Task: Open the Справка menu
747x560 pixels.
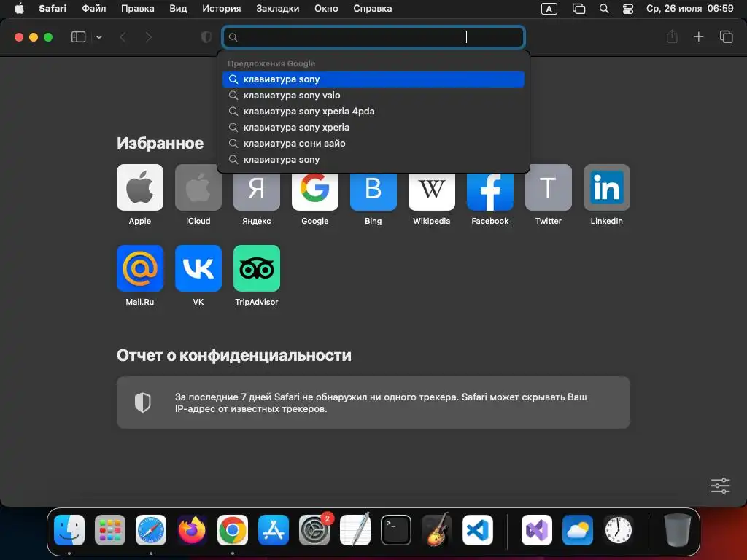Action: click(373, 9)
